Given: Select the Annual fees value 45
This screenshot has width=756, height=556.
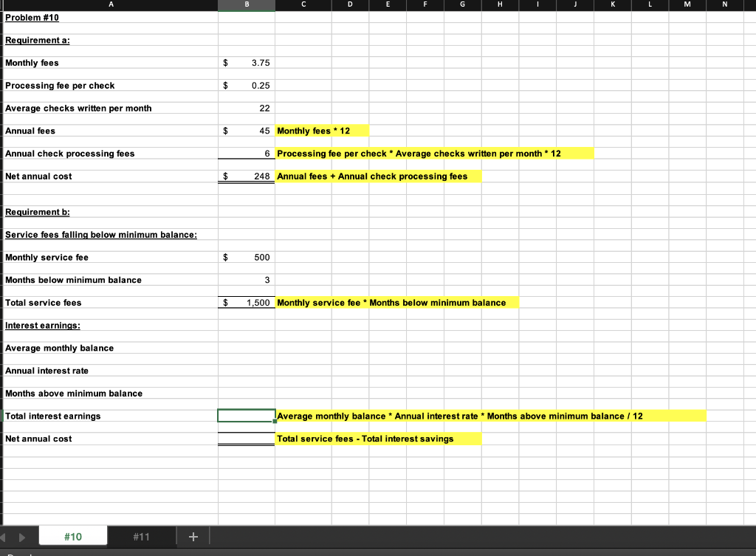Looking at the screenshot, I should point(247,131).
